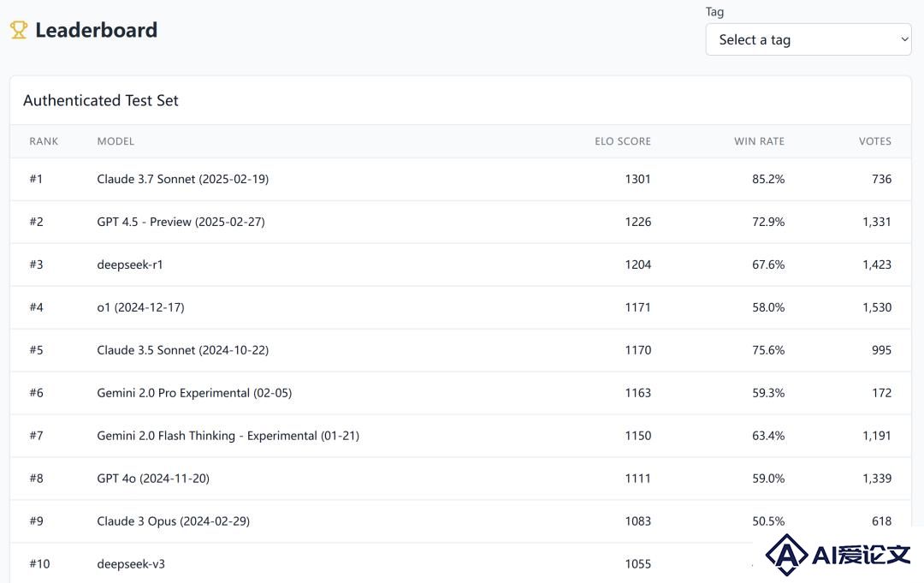This screenshot has height=583, width=924.
Task: Open the Select a tag dropdown
Action: pos(808,39)
